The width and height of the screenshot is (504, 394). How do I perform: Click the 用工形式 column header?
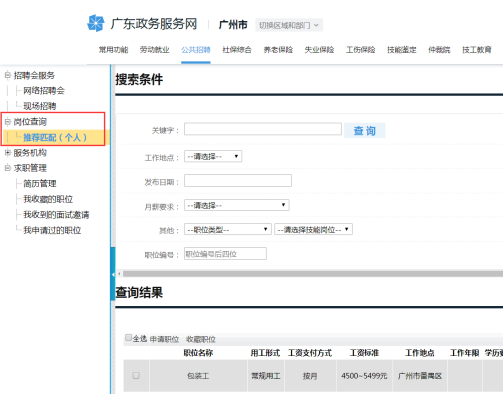click(265, 353)
